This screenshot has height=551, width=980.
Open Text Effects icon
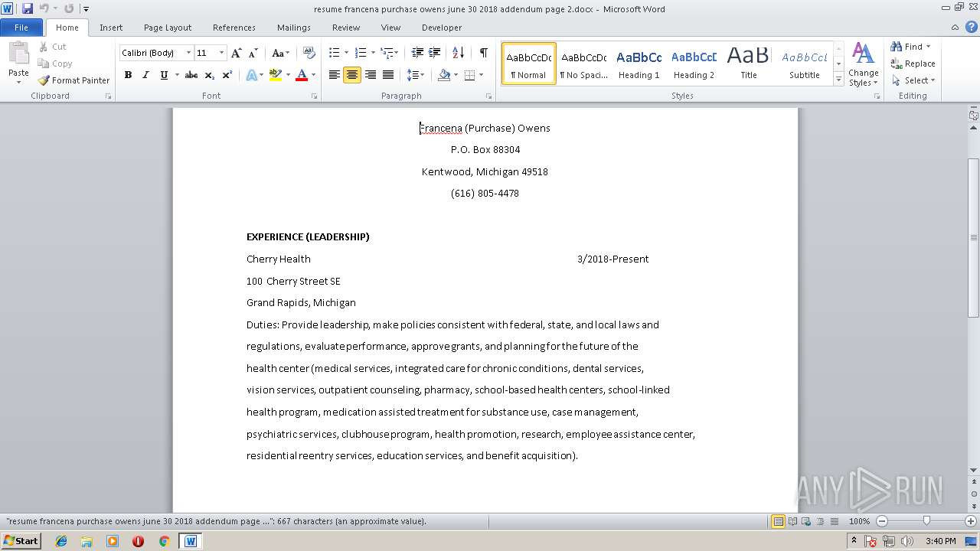pos(251,75)
